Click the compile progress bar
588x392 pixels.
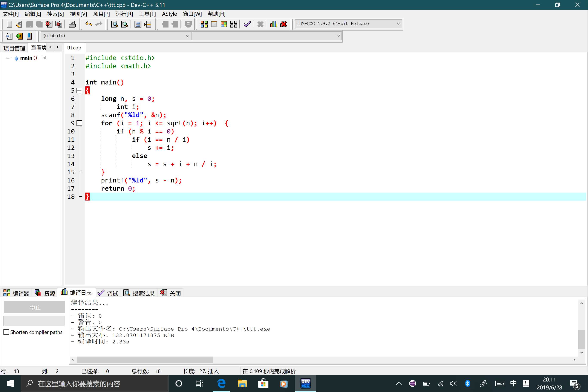pos(35,321)
